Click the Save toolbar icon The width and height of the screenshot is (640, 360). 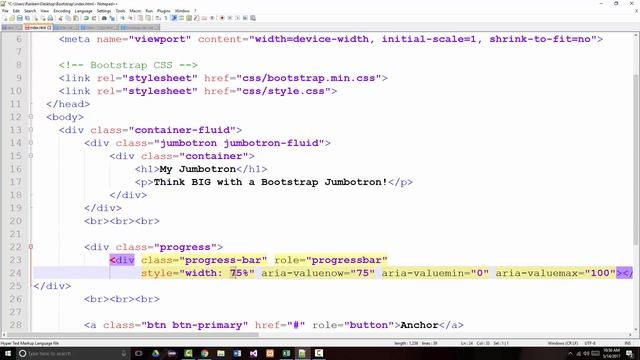20,18
